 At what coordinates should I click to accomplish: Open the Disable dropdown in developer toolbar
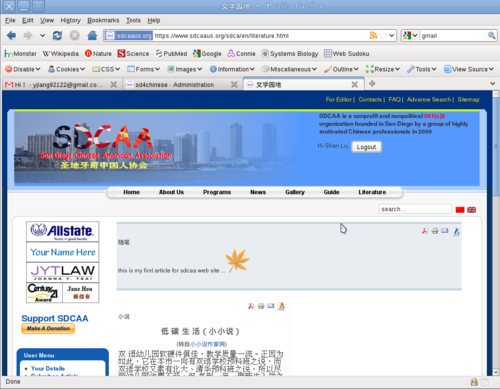pos(23,69)
